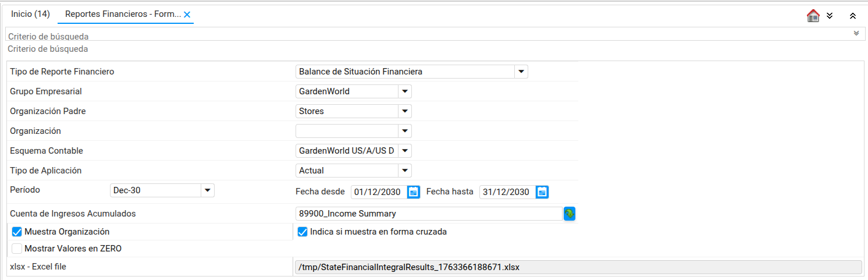Image resolution: width=868 pixels, height=280 pixels.
Task: Click the 89900_Income Summary account field
Action: pos(429,214)
